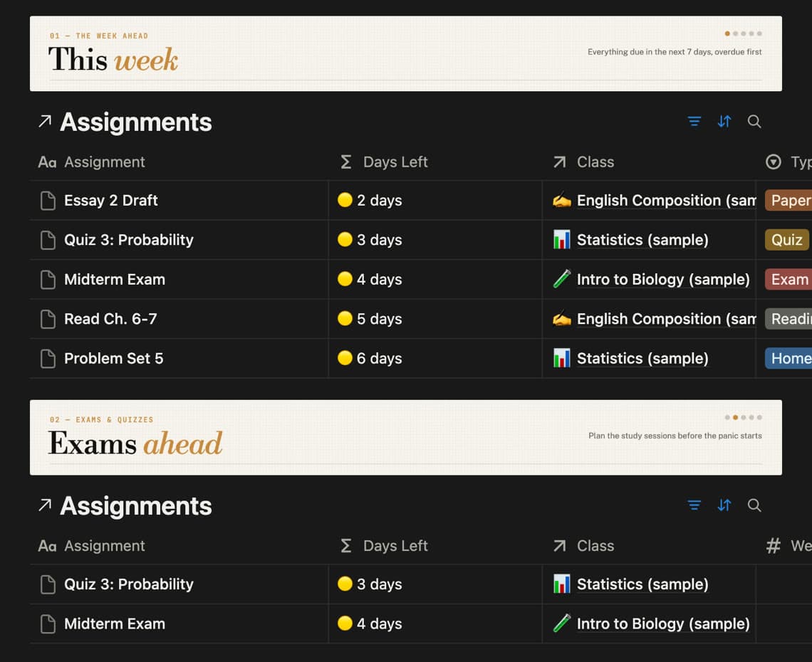The height and width of the screenshot is (662, 812).
Task: Click the Reading tag in Read Ch. 6-7 row
Action: (x=788, y=319)
